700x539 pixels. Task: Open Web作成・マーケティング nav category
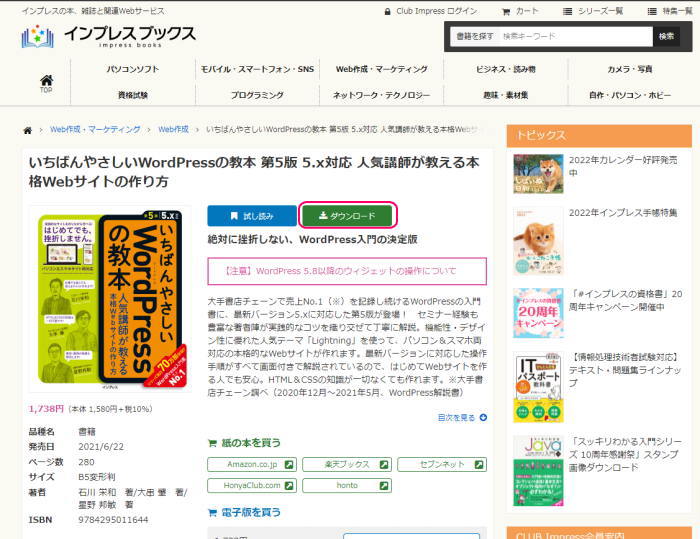[382, 69]
